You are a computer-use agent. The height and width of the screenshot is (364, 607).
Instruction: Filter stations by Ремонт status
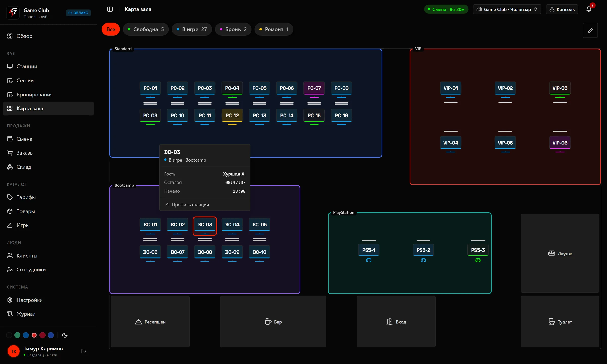(274, 29)
